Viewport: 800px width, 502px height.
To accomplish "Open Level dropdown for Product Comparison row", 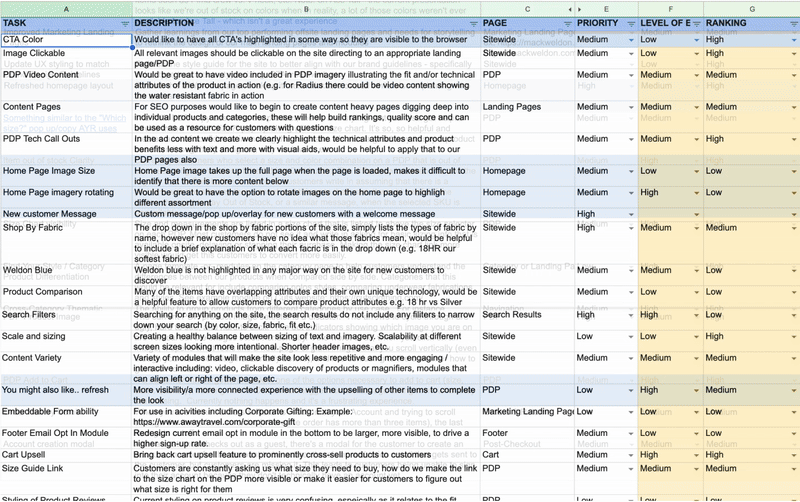I will pyautogui.click(x=696, y=292).
